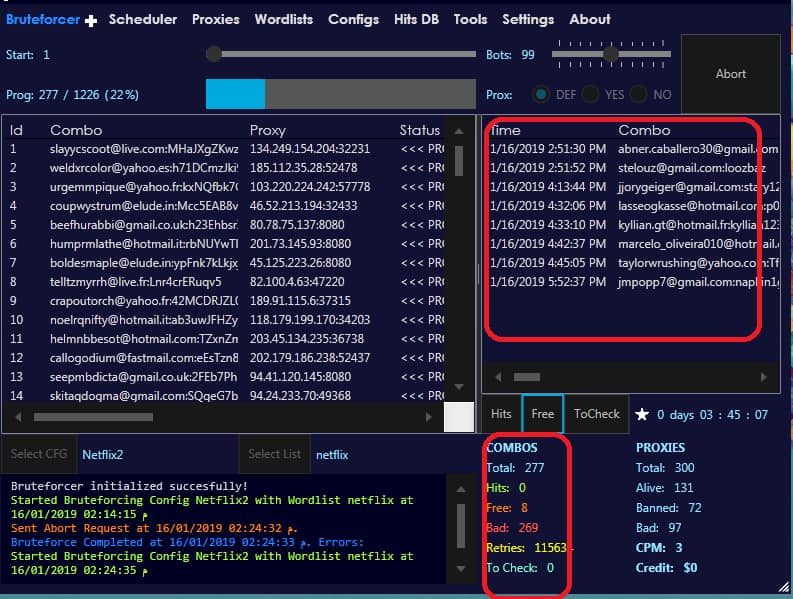Open the Select CFG chooser
The width and height of the screenshot is (793, 599).
[39, 454]
